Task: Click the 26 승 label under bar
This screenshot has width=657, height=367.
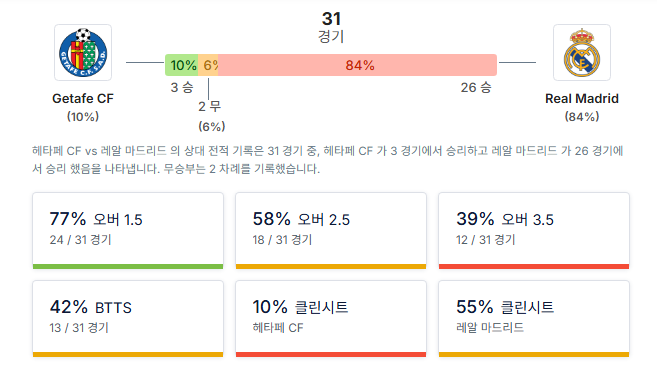Action: point(476,88)
